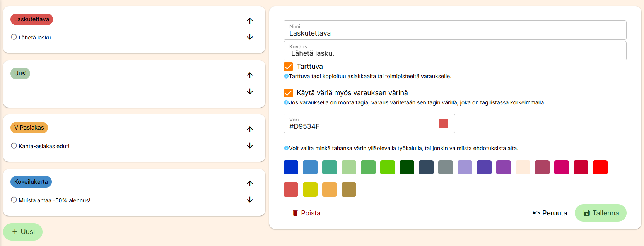Move Laskutettava tag down with arrow
Image resolution: width=644 pixels, height=246 pixels.
tap(250, 37)
